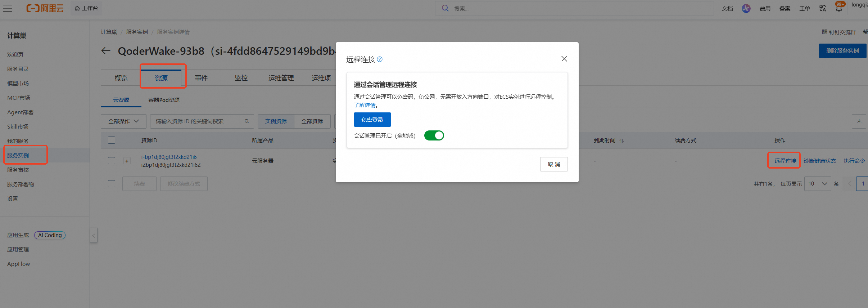Toggle 会话管理已开启 switch
868x308 pixels.
pyautogui.click(x=434, y=135)
